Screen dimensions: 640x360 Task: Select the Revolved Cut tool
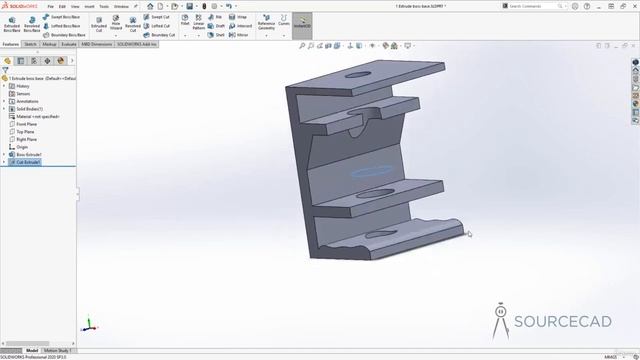point(133,24)
